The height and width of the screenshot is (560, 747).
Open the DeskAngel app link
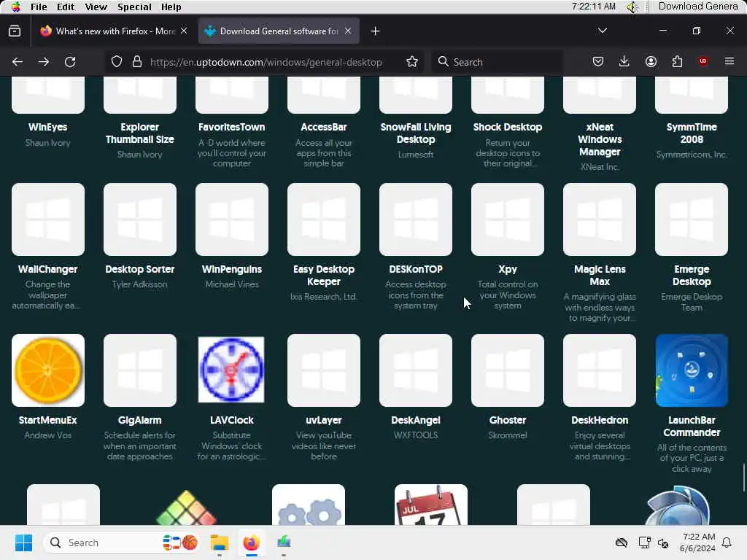coord(416,420)
